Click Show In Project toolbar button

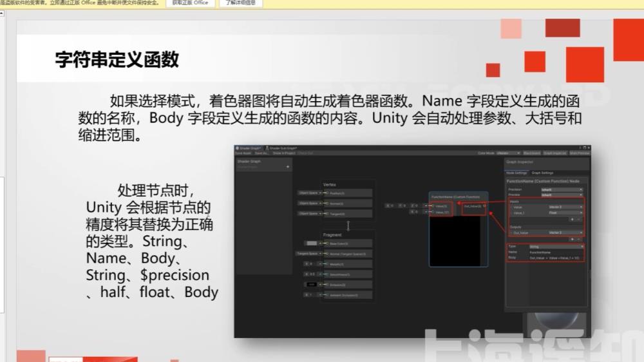tap(284, 153)
